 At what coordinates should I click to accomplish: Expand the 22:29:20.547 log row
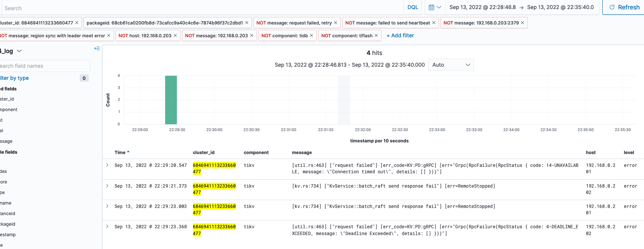[x=107, y=165]
